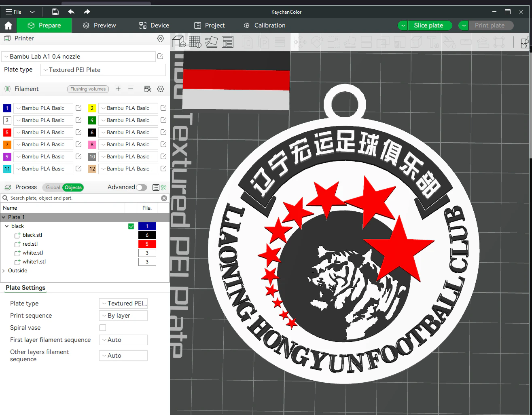This screenshot has width=532, height=415.
Task: Select white1.stl in the object list
Action: click(x=34, y=262)
